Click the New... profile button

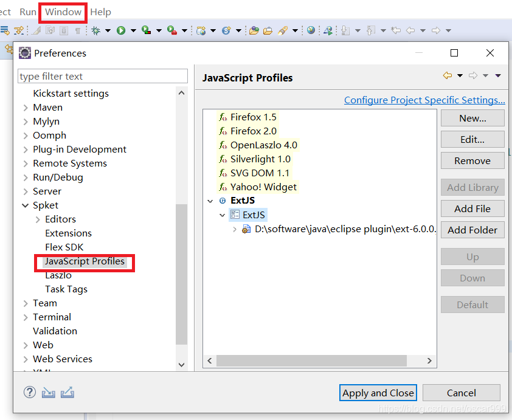[472, 118]
